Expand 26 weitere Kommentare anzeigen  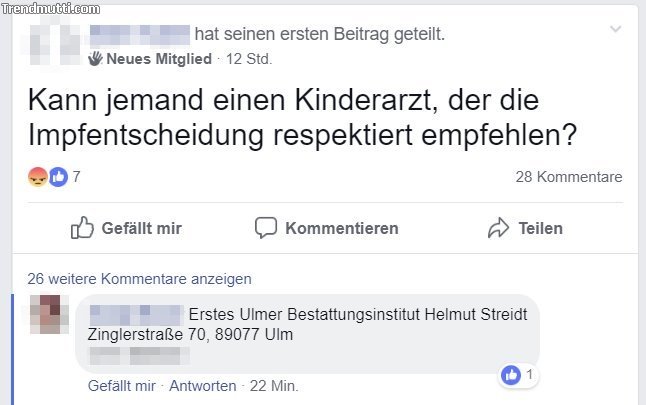coord(139,279)
